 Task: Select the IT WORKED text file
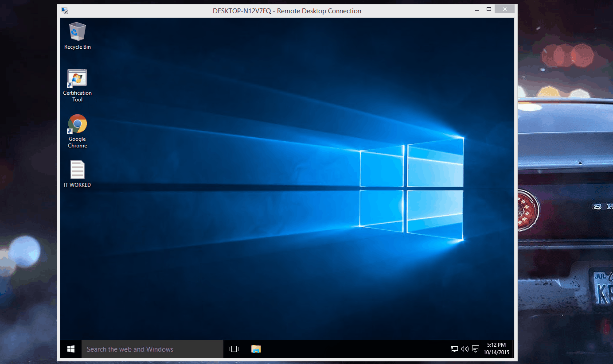click(77, 170)
